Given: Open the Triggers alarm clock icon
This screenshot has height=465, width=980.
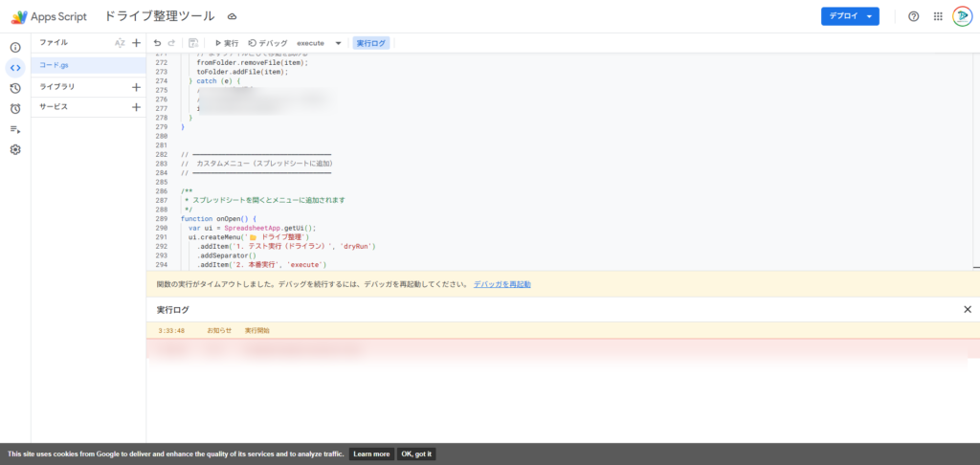Looking at the screenshot, I should (x=15, y=109).
